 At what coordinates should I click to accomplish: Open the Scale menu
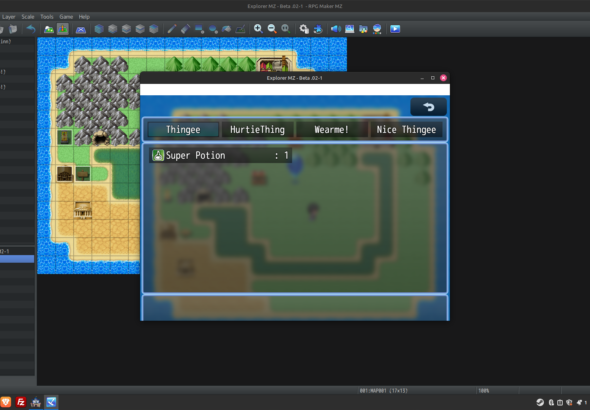point(28,17)
